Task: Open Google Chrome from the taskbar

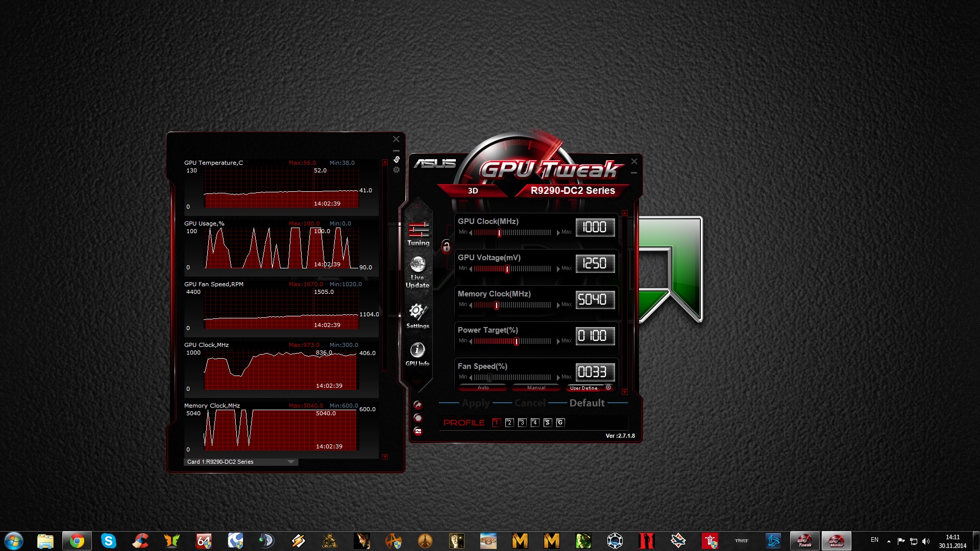Action: [77, 541]
